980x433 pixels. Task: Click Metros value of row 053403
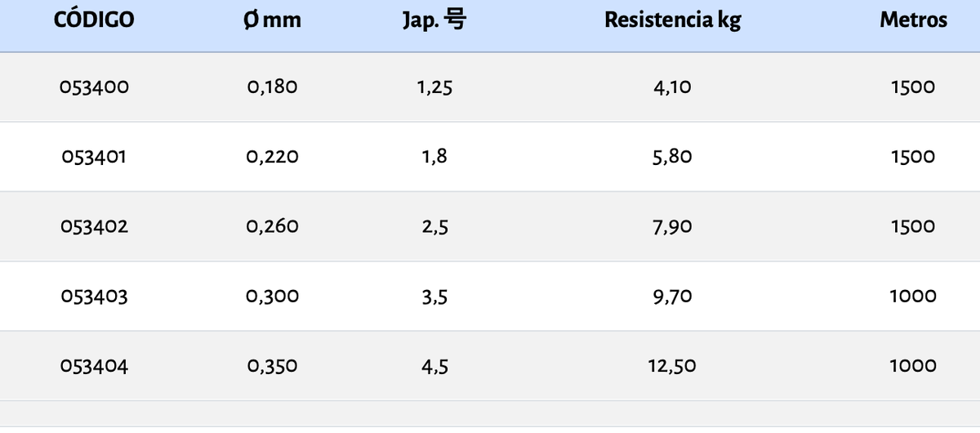[913, 296]
